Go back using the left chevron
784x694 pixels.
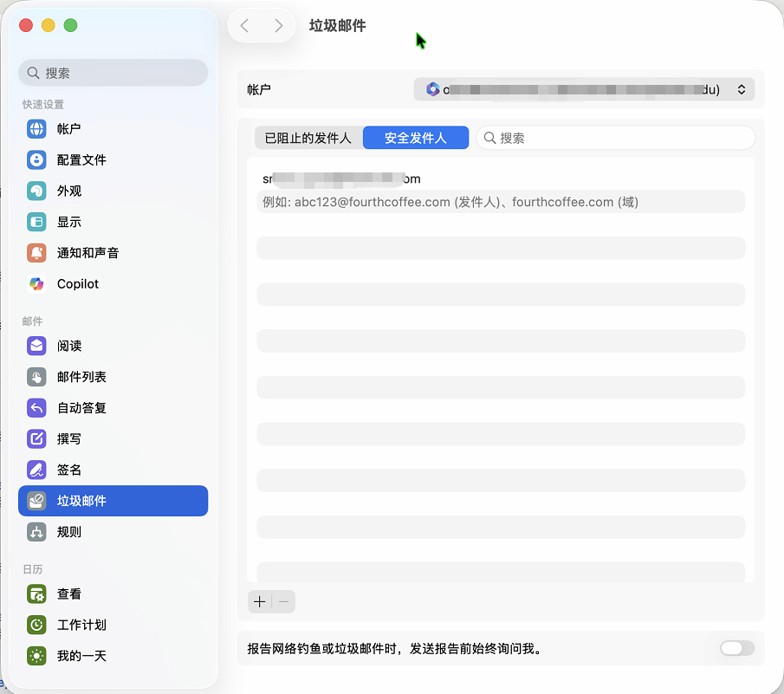[x=244, y=26]
